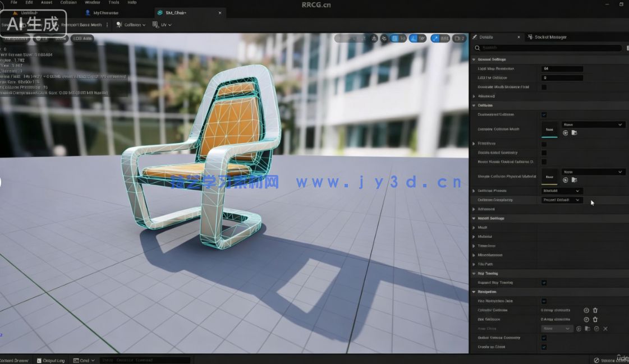The image size is (629, 364).
Task: Toggle the Support Ray Tracing checkbox
Action: [544, 283]
